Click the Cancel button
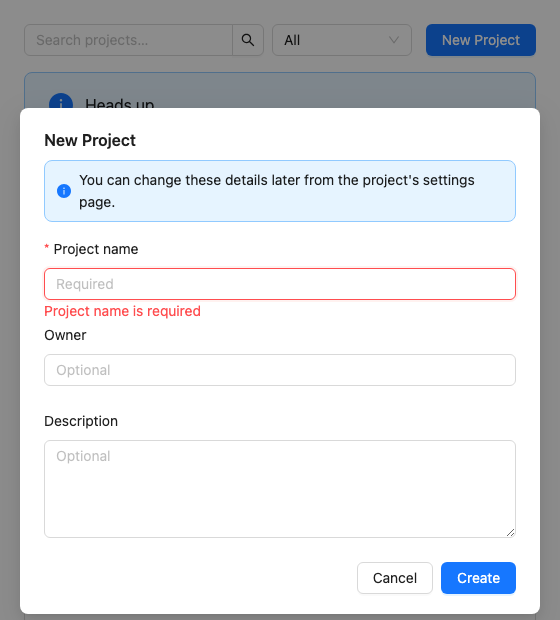Screen dimensions: 560x620 [x=395, y=578]
